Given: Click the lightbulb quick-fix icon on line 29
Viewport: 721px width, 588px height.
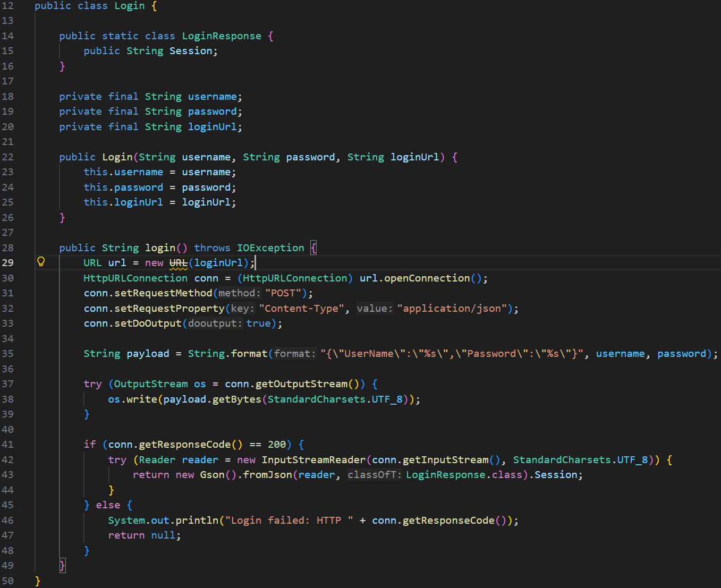Looking at the screenshot, I should [x=41, y=261].
